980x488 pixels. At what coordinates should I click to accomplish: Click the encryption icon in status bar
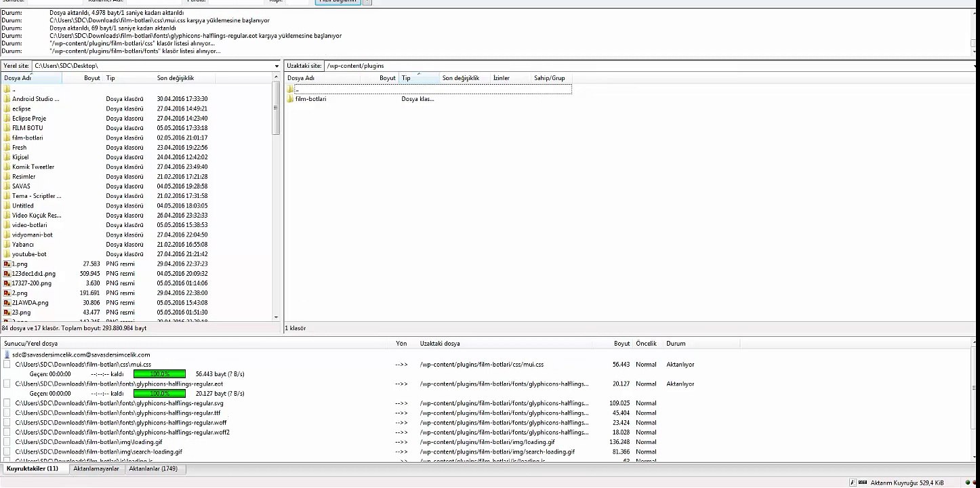853,483
